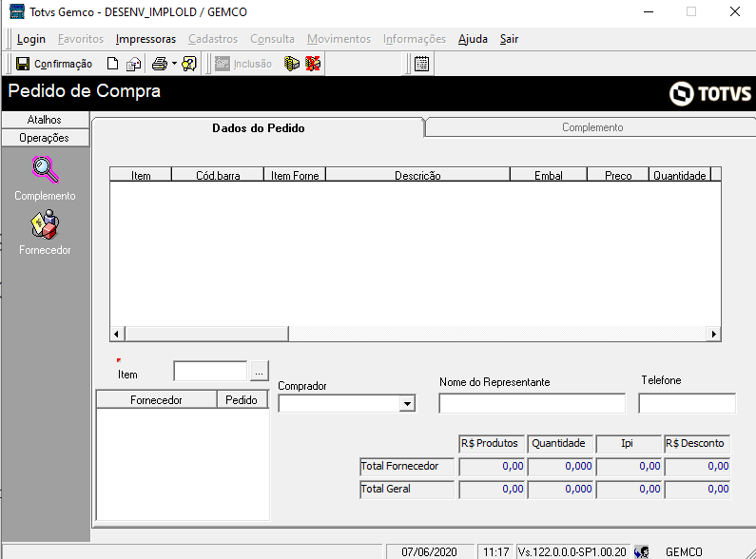Click the help question-mark icon
756x559 pixels.
(189, 64)
